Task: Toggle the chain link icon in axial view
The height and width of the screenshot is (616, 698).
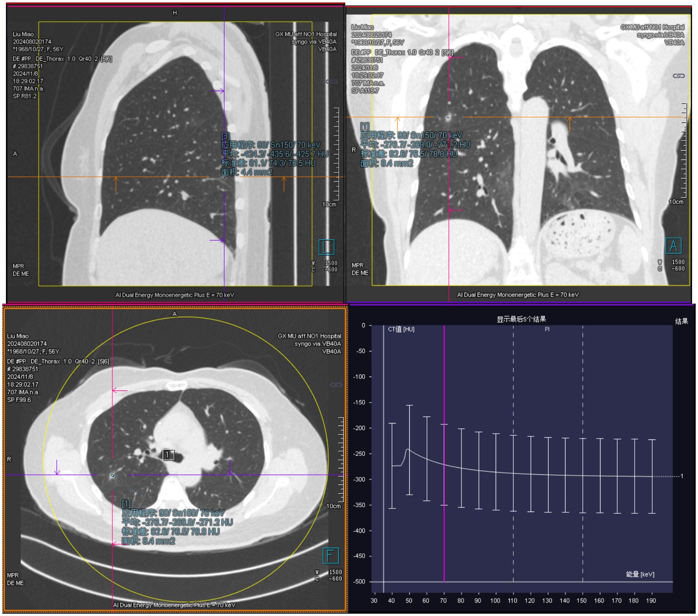Action: click(x=336, y=385)
